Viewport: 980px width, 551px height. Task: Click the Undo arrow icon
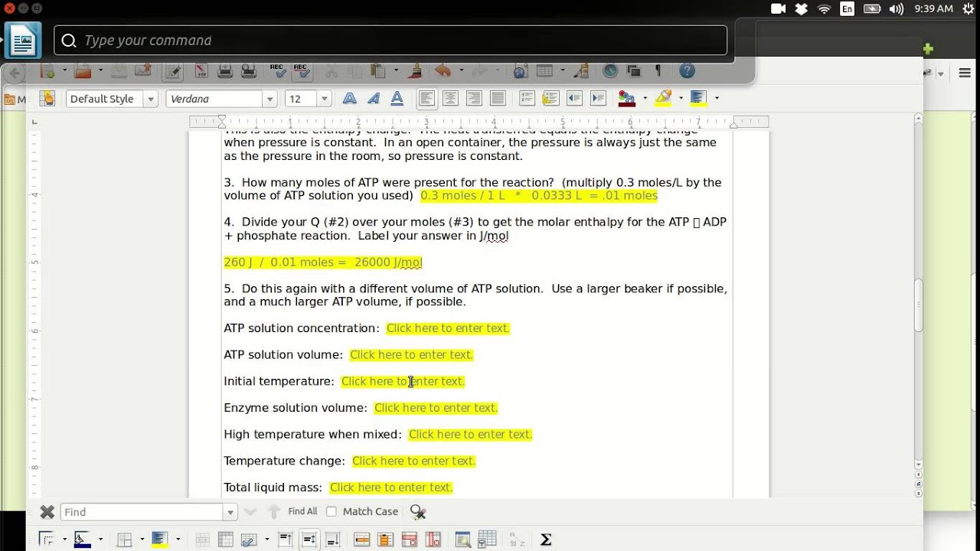pyautogui.click(x=443, y=71)
